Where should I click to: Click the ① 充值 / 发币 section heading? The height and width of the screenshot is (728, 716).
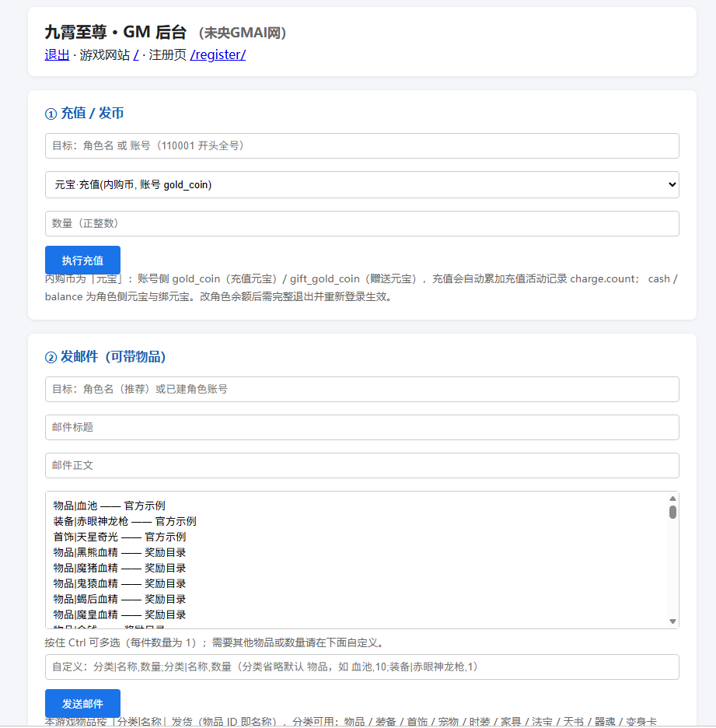coord(85,114)
